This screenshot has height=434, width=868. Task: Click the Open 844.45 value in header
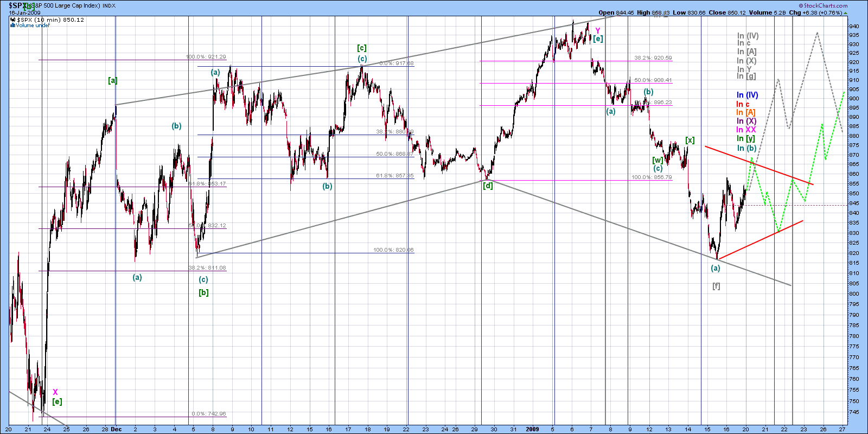[616, 12]
